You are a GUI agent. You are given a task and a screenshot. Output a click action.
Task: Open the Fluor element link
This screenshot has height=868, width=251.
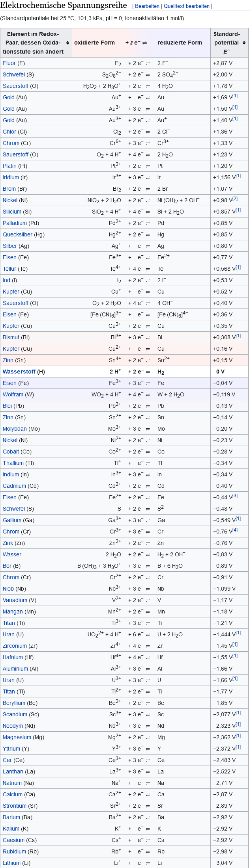click(9, 63)
